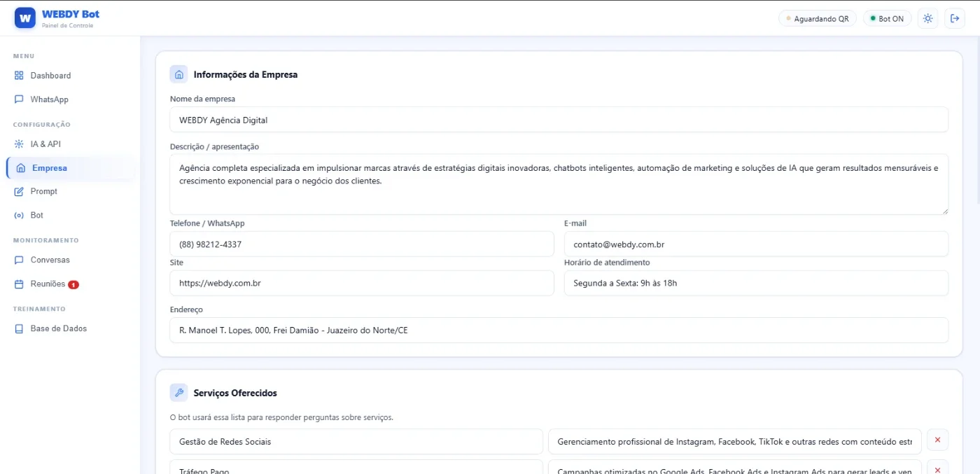Viewport: 980px width, 474px height.
Task: Open the Reuniões page
Action: pyautogui.click(x=70, y=284)
